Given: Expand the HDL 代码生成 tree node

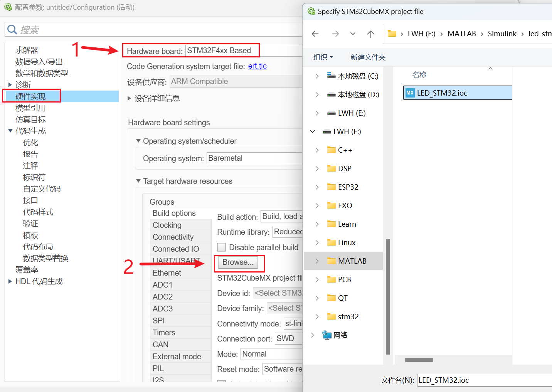Looking at the screenshot, I should (10, 281).
